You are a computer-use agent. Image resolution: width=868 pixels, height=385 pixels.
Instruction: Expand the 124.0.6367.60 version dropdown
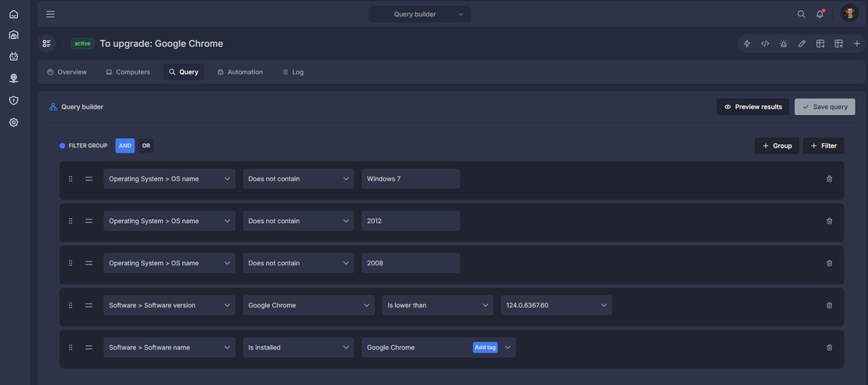[556, 305]
